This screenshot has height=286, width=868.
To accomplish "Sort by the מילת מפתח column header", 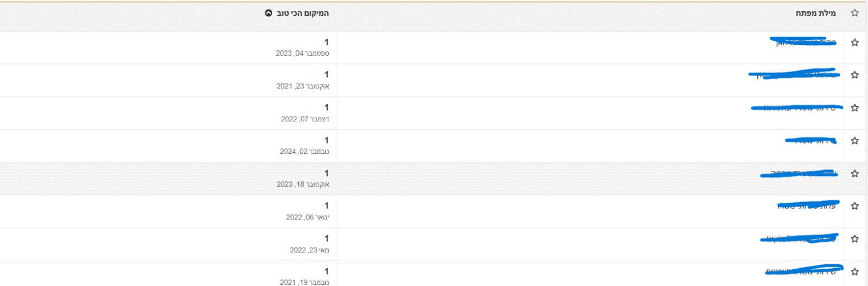I will click(x=815, y=13).
